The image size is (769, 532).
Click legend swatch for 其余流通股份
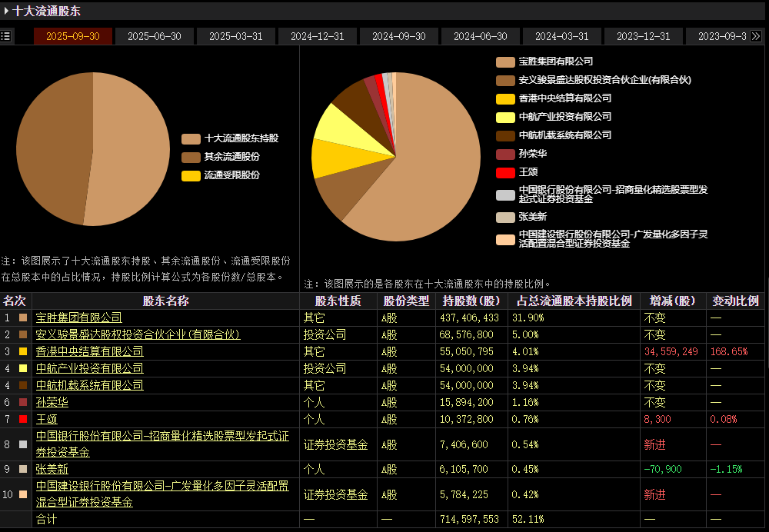pyautogui.click(x=191, y=158)
